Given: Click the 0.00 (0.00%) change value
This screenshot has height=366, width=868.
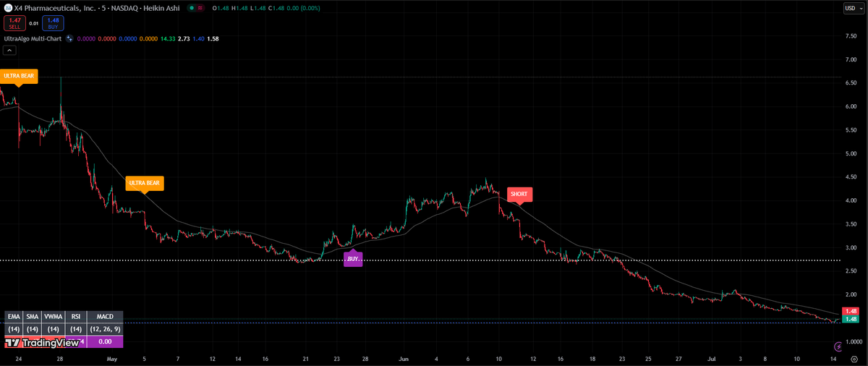Looking at the screenshot, I should pyautogui.click(x=302, y=8).
